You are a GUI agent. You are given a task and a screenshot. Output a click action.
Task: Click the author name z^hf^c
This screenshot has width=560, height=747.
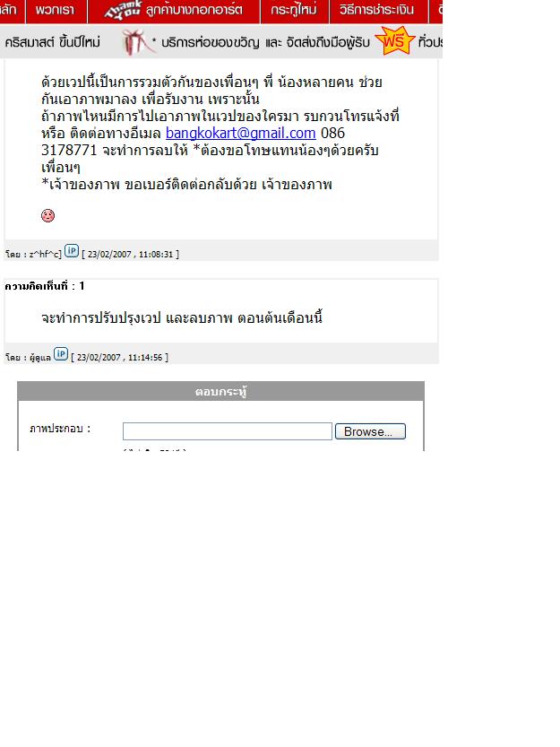(x=45, y=255)
